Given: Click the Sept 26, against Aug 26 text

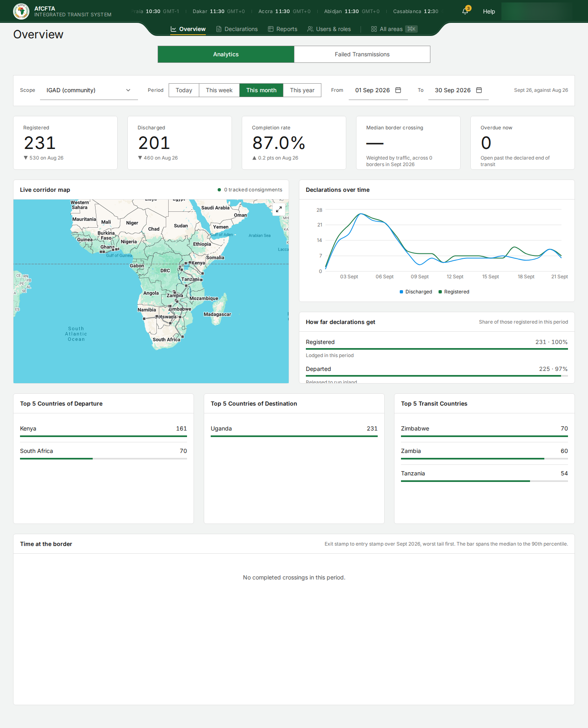Looking at the screenshot, I should 541,90.
